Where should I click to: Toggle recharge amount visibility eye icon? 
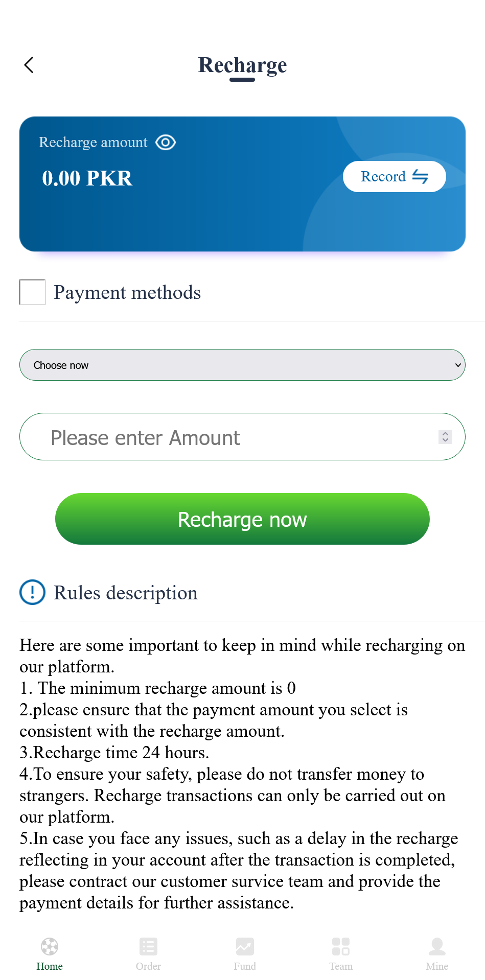point(166,142)
